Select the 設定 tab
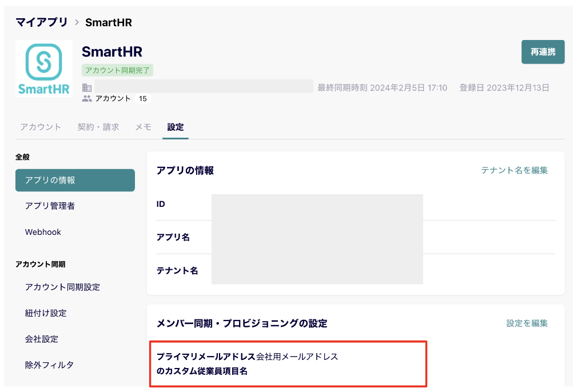 176,127
